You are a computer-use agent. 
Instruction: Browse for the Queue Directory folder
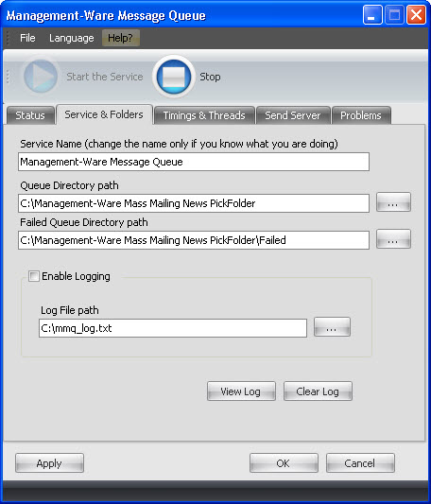(x=393, y=202)
